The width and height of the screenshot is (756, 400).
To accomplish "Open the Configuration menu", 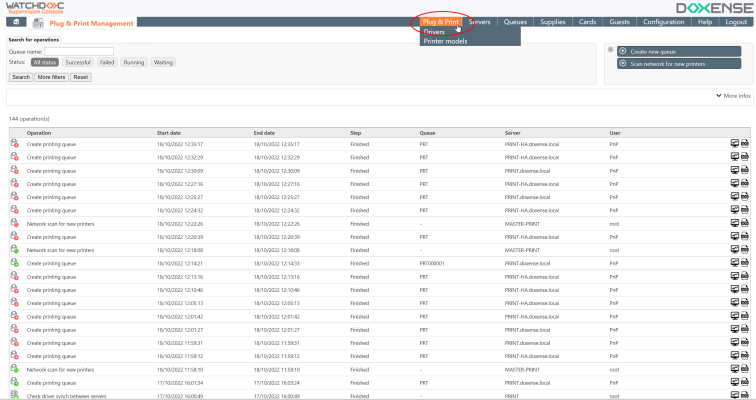I will [663, 21].
